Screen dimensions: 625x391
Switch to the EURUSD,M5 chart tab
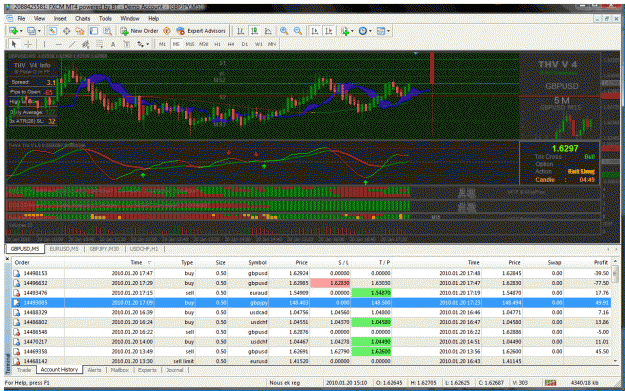click(64, 249)
